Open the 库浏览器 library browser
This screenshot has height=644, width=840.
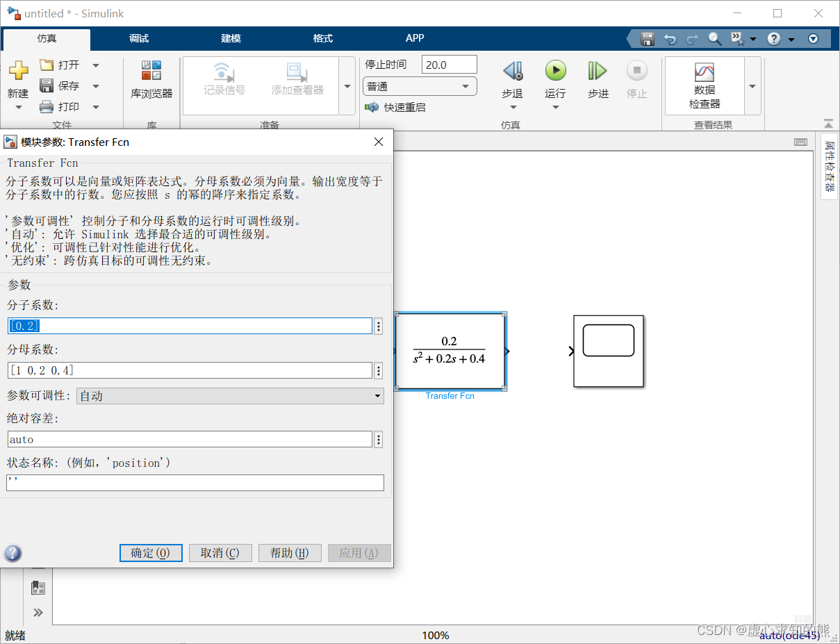tap(151, 79)
